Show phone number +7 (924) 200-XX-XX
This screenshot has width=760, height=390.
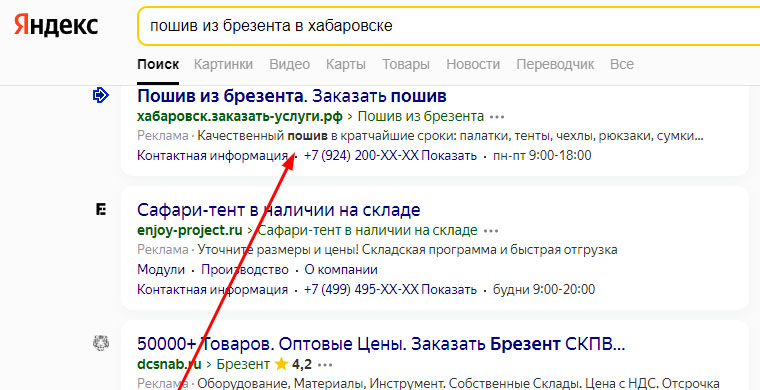click(390, 156)
